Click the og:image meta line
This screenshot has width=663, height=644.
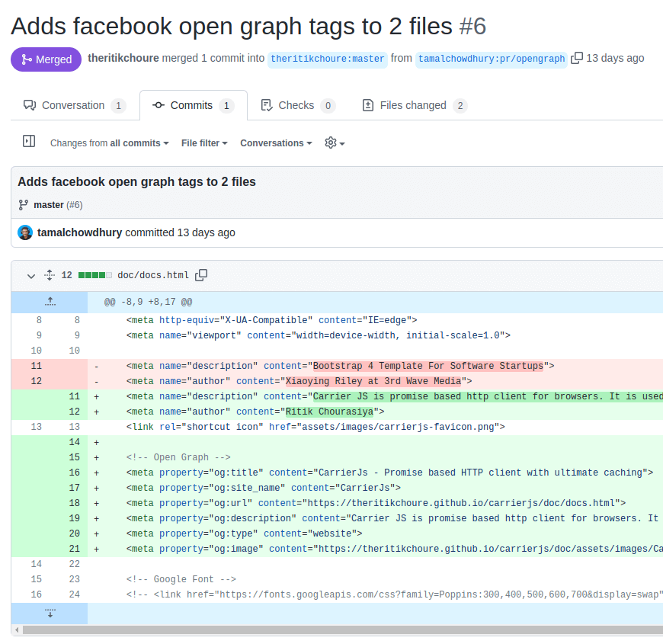coord(395,549)
